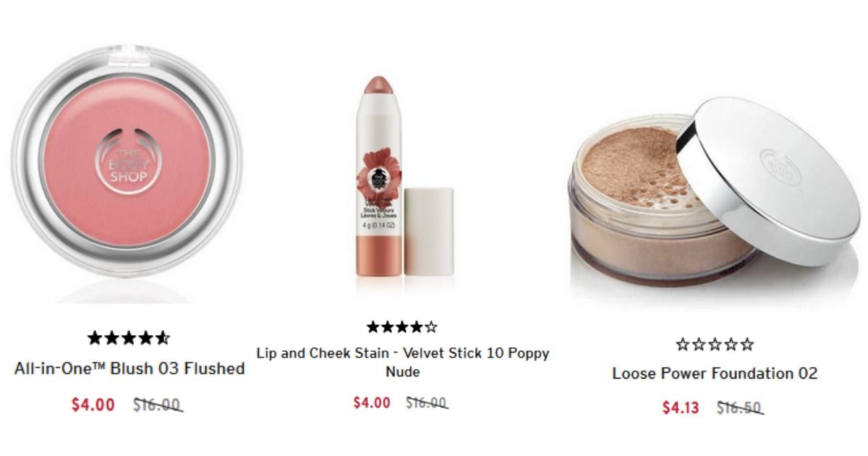This screenshot has height=456, width=868.
Task: Click the crossed-out $16.50 original price
Action: [740, 408]
